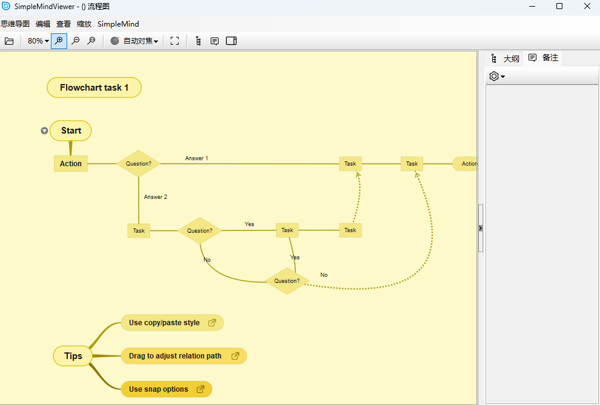The height and width of the screenshot is (405, 600).
Task: Open the gear settings dropdown in notes panel
Action: pos(497,77)
